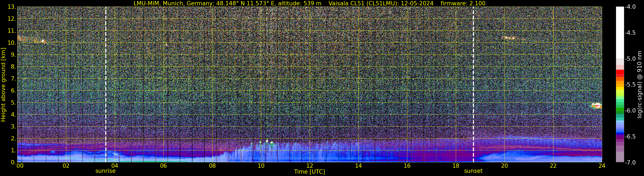
Task: Click the colorbar tick label '-4.0'
Action: click(630, 7)
